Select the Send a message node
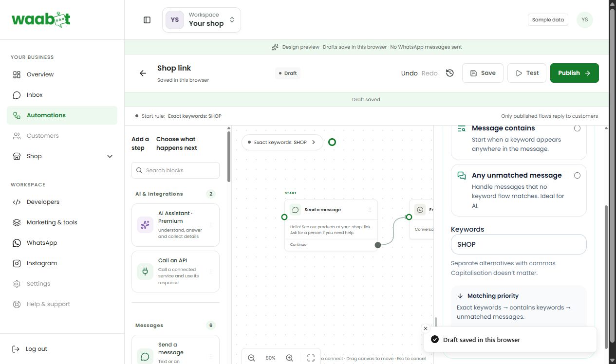The image size is (616, 364). tap(331, 225)
